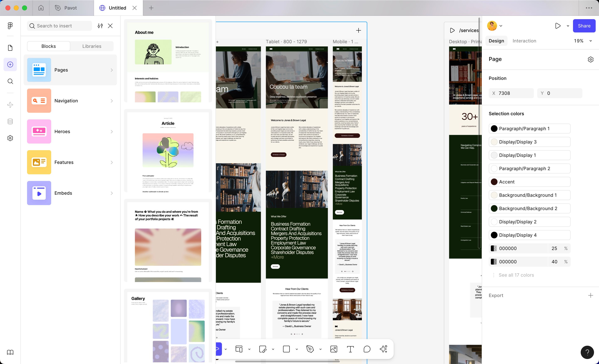
Task: Expand the Pages block category
Action: [x=70, y=70]
